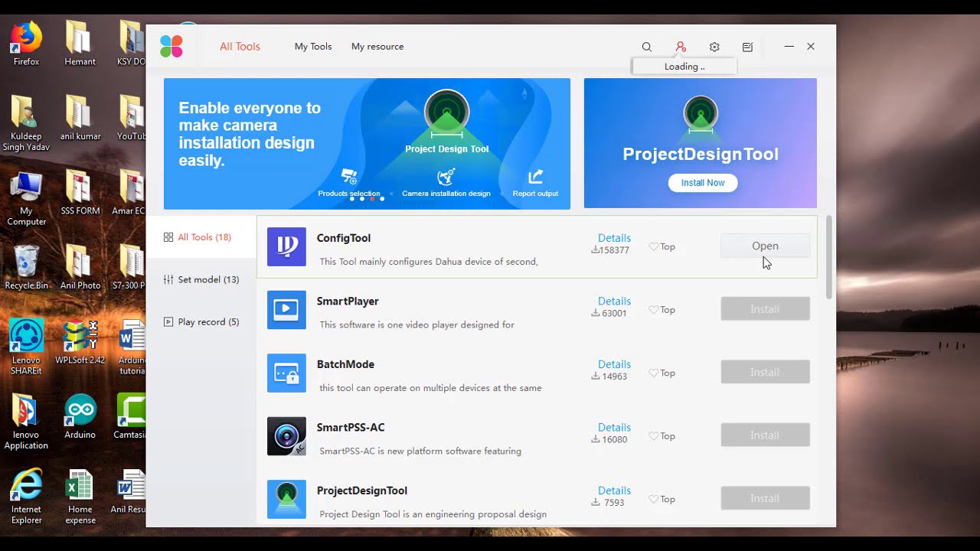Install BatchMode
The image size is (980, 551).
[765, 372]
